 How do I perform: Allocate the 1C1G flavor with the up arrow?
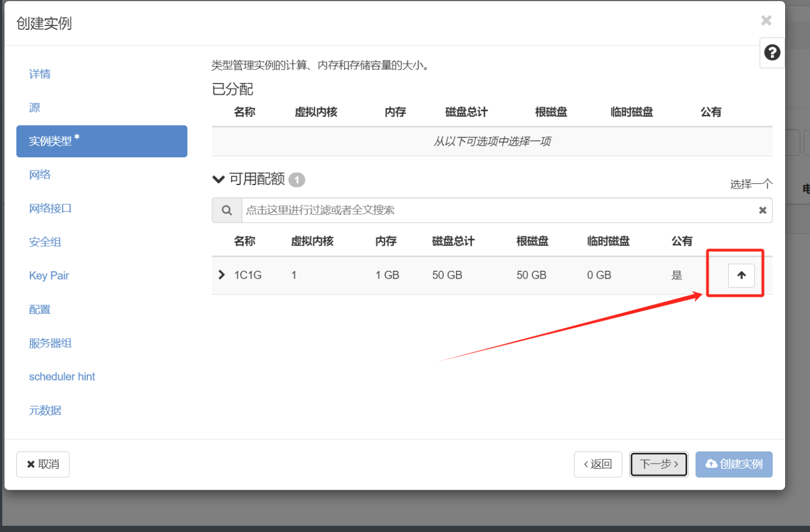(x=741, y=275)
